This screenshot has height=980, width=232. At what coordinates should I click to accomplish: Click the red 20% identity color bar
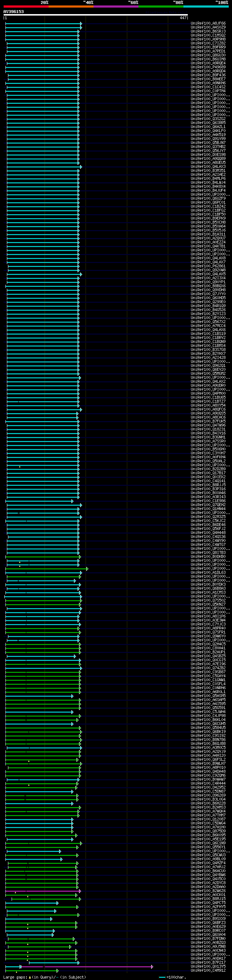click(x=26, y=7)
